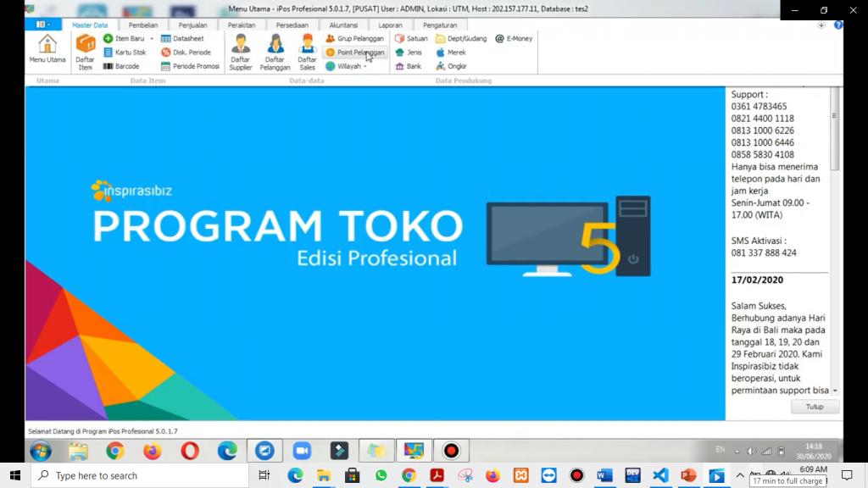Open Kartu Stok

point(125,52)
